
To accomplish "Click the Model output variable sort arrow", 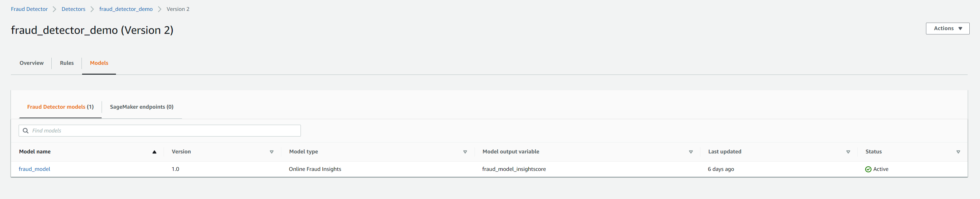I will tap(690, 152).
